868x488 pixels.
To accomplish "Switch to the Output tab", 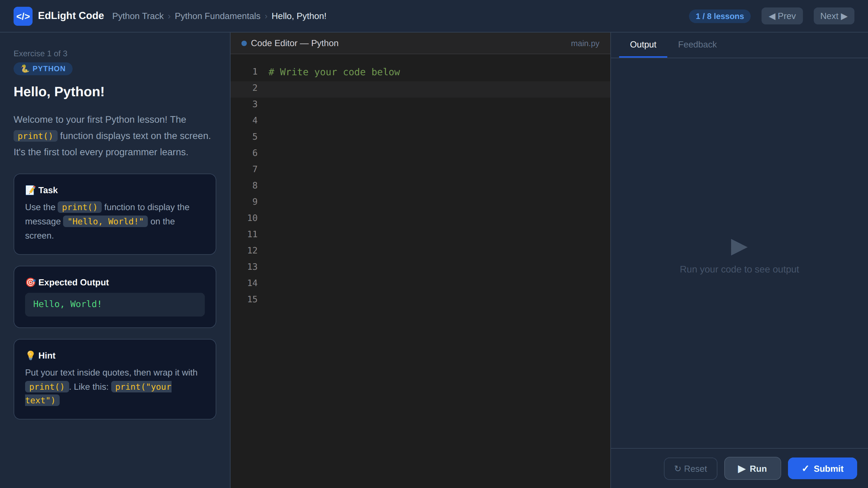I will 643,45.
